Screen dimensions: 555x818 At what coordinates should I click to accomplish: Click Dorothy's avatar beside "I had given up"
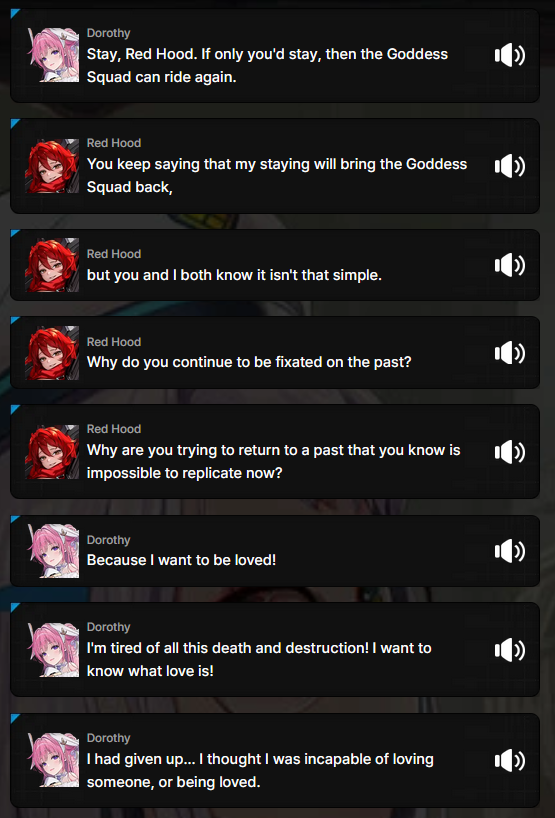click(53, 760)
